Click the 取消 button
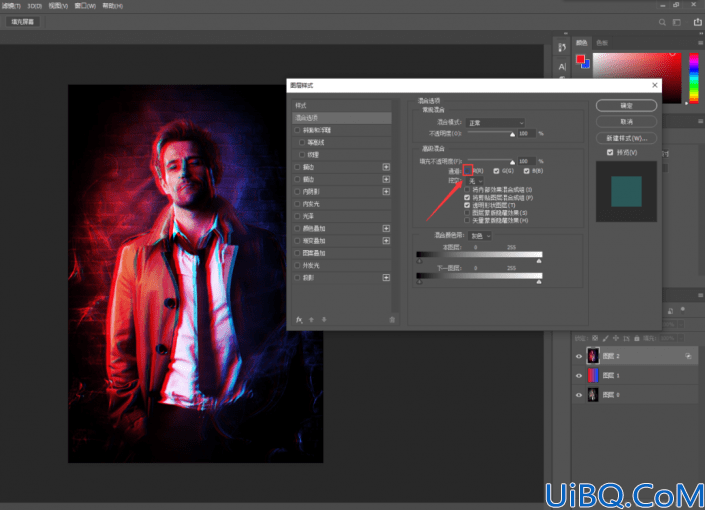 click(x=626, y=122)
